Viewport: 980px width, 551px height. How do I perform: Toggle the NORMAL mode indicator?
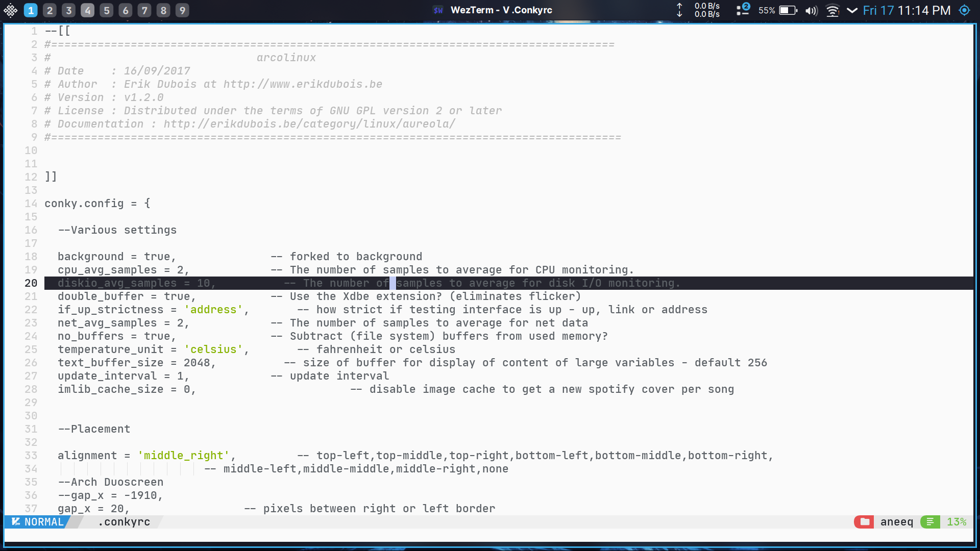tap(43, 522)
